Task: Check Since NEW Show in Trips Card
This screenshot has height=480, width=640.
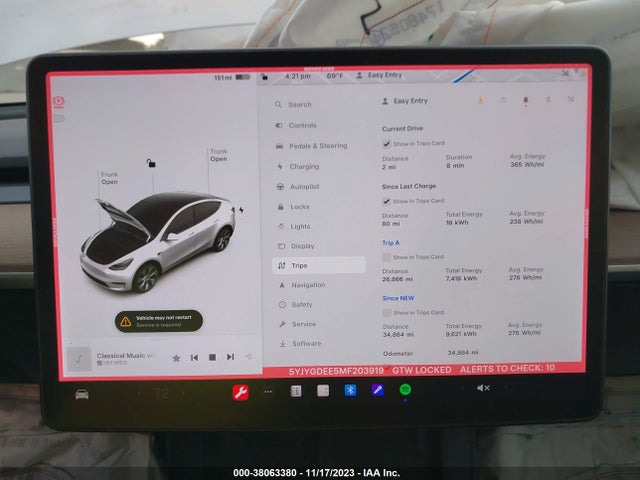Action: tap(387, 313)
